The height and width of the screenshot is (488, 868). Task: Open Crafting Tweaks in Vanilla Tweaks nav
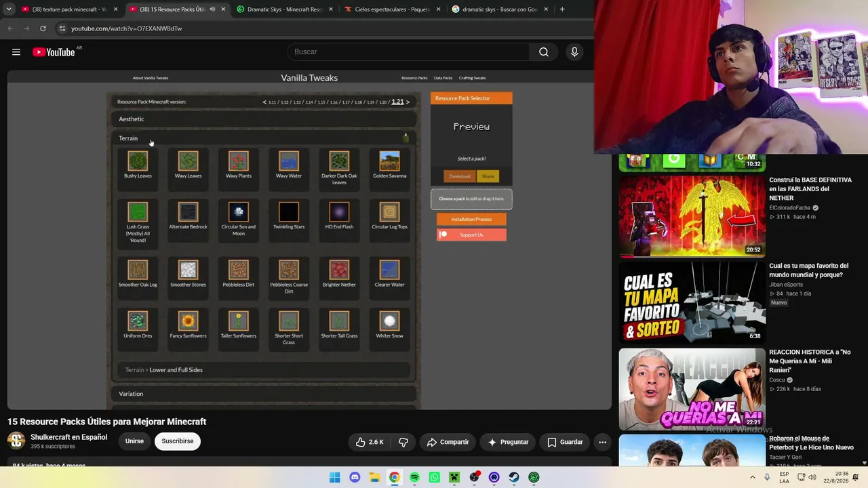tap(473, 78)
